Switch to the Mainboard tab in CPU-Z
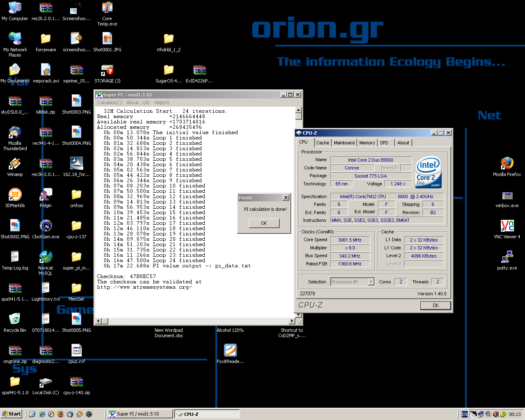The width and height of the screenshot is (525, 420). [344, 143]
